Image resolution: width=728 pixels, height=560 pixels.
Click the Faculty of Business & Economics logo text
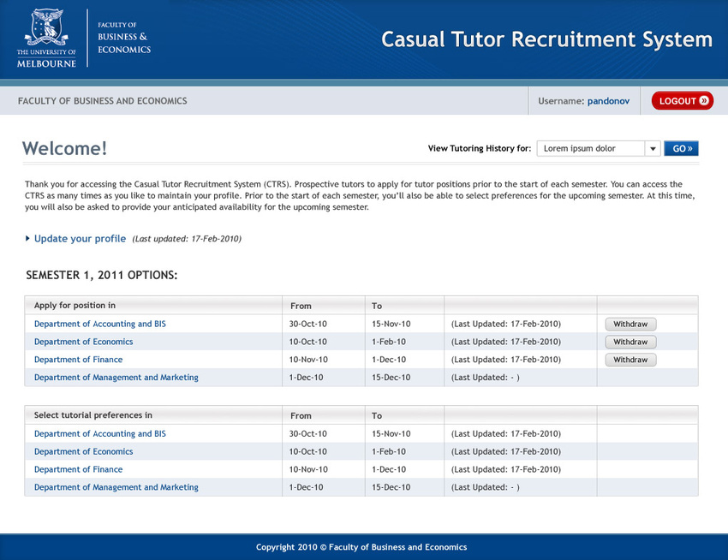[124, 38]
